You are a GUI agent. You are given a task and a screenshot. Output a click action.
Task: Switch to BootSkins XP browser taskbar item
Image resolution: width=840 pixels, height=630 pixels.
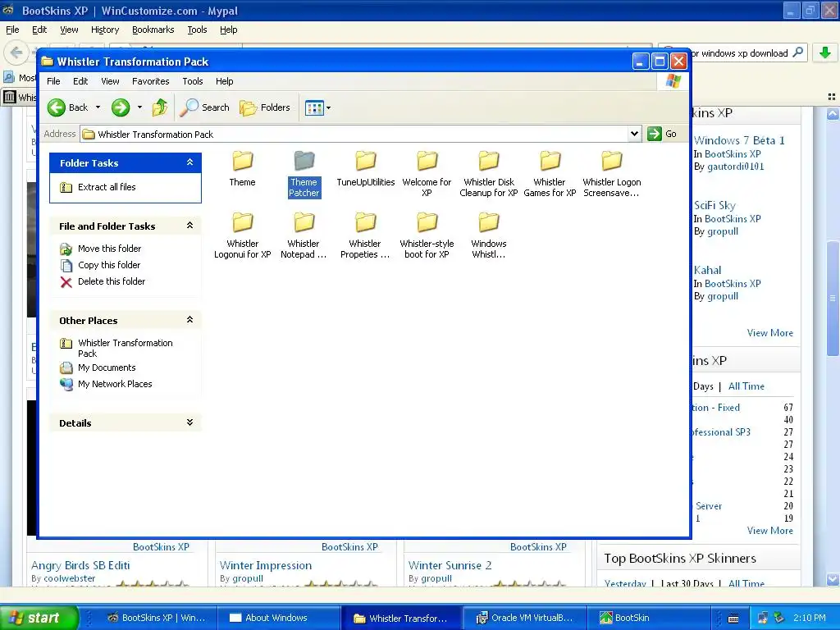[x=156, y=618]
